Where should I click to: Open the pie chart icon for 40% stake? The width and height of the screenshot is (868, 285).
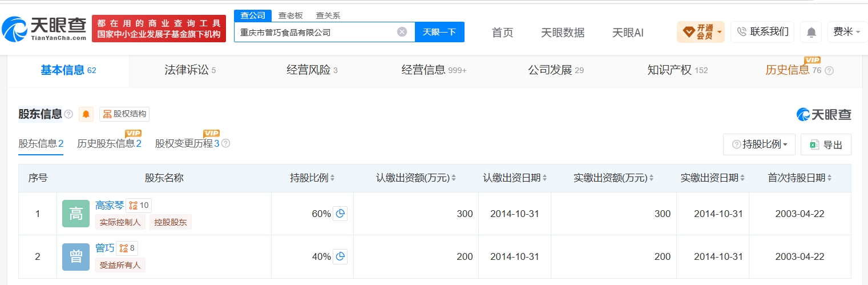[x=340, y=256]
